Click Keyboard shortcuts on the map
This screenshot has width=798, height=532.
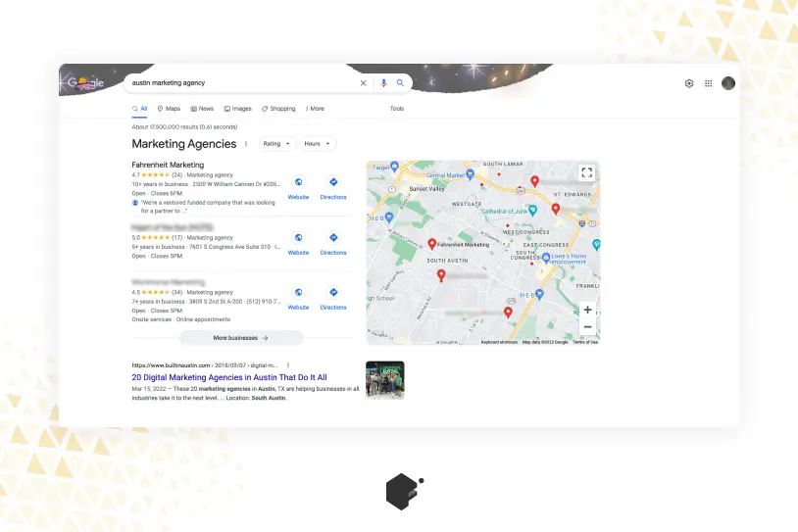click(x=499, y=342)
